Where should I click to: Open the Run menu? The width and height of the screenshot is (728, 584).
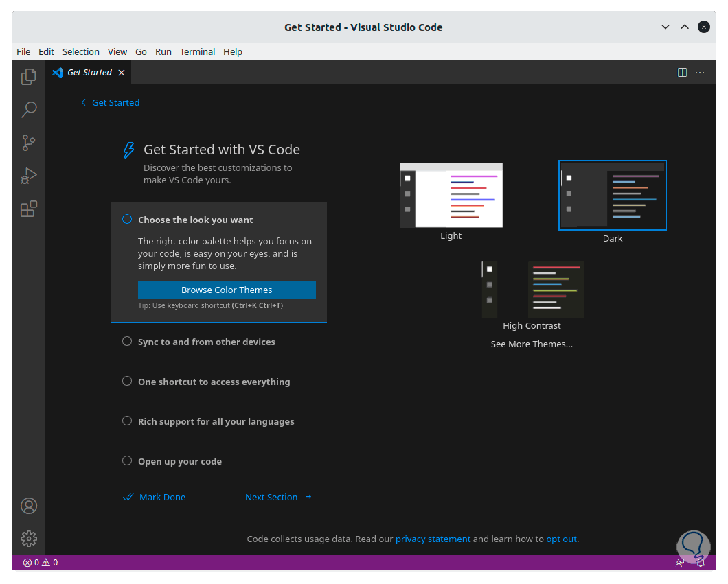(x=163, y=52)
